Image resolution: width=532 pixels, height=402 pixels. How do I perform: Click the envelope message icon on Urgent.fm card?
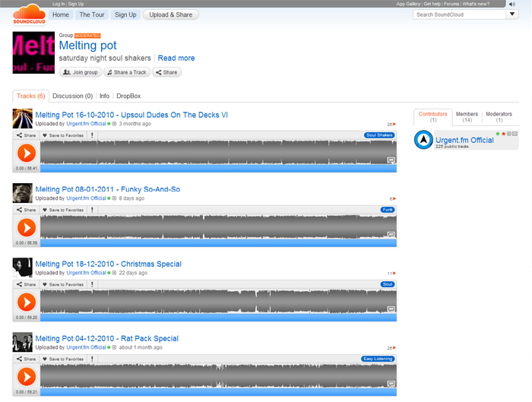coord(515,134)
